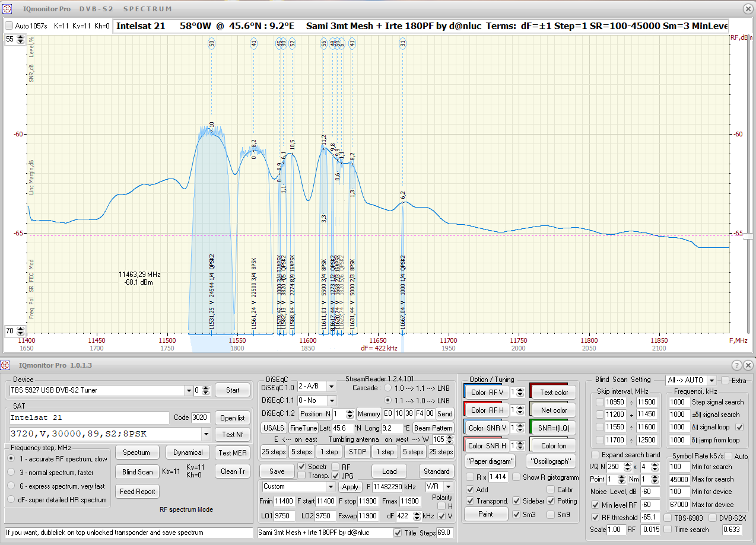The width and height of the screenshot is (756, 545).
Task: Click the Paint button
Action: (486, 514)
